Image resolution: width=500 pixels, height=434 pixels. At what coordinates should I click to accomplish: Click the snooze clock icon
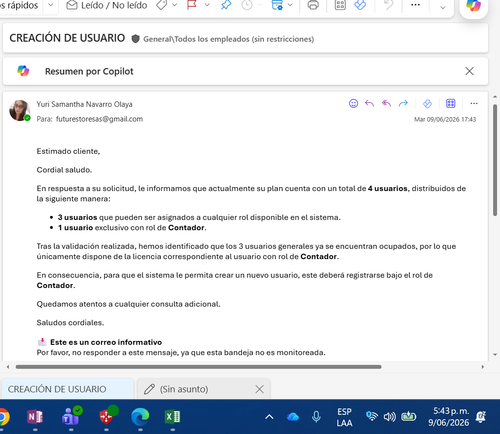coord(247,5)
